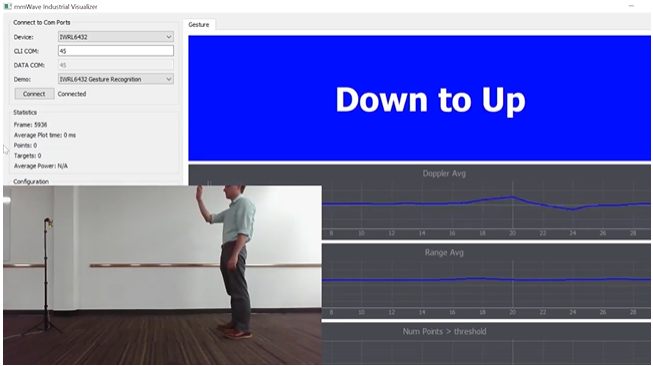Click the disabled DATA COM field
Image resolution: width=653 pixels, height=366 pixels.
coord(116,65)
